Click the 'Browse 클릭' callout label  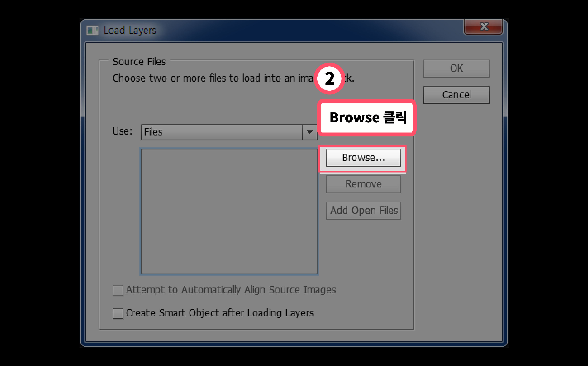point(367,118)
